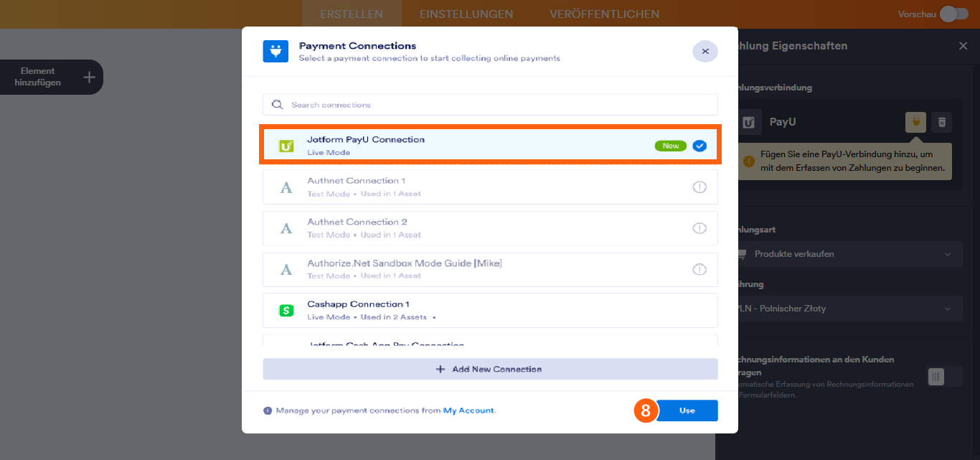Click the warning icon on Authnet Connection 2

pyautogui.click(x=699, y=228)
